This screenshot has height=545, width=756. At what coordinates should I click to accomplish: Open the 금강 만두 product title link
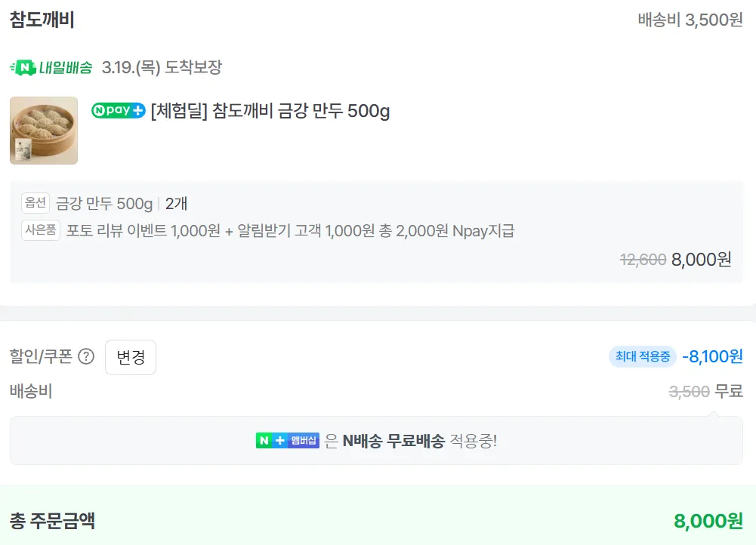click(x=270, y=111)
